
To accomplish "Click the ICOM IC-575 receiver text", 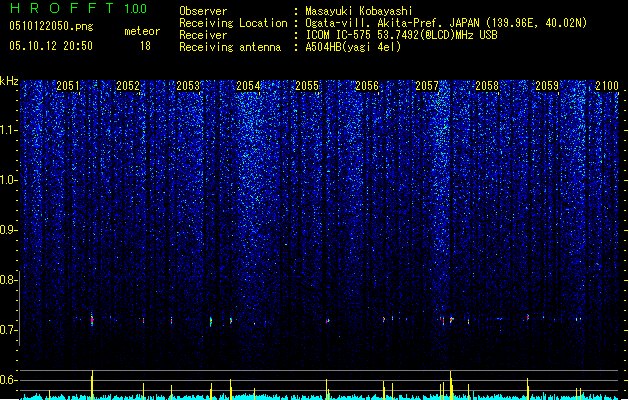I will [402, 35].
